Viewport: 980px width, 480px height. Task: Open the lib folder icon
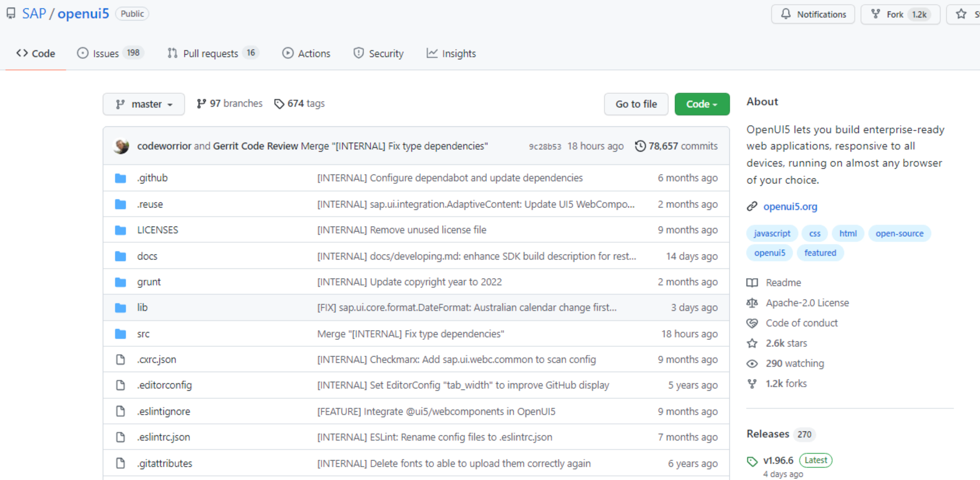(x=121, y=307)
